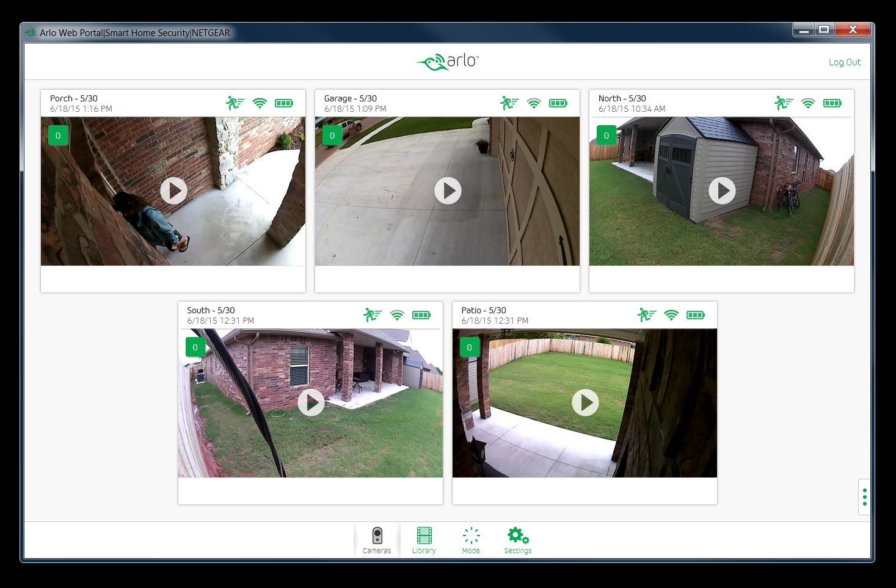Click the North camera battery icon
896x588 pixels.
[832, 103]
